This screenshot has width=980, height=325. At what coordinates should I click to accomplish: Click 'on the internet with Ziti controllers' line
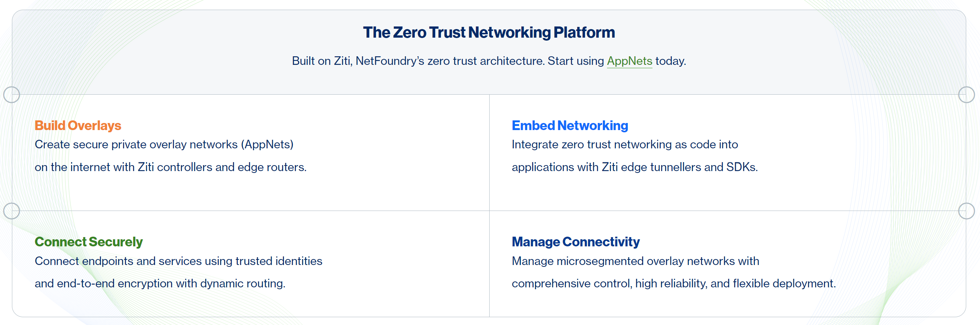[x=170, y=167]
